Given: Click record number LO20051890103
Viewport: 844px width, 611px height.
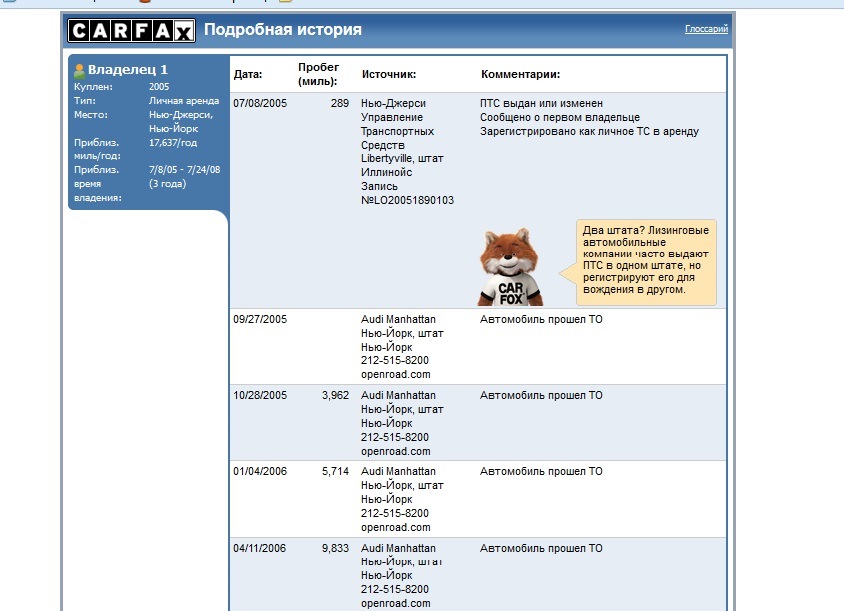Looking at the screenshot, I should (x=407, y=200).
